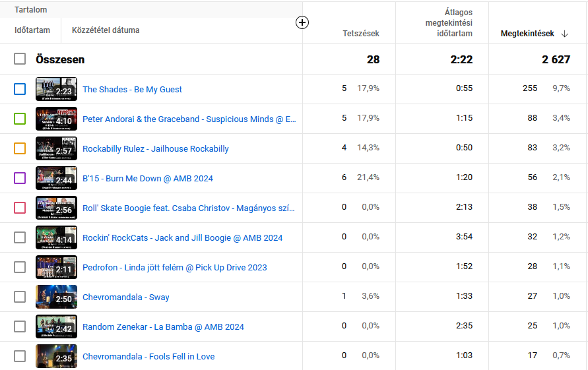Select the Időtartam column header
The width and height of the screenshot is (588, 370).
click(32, 30)
